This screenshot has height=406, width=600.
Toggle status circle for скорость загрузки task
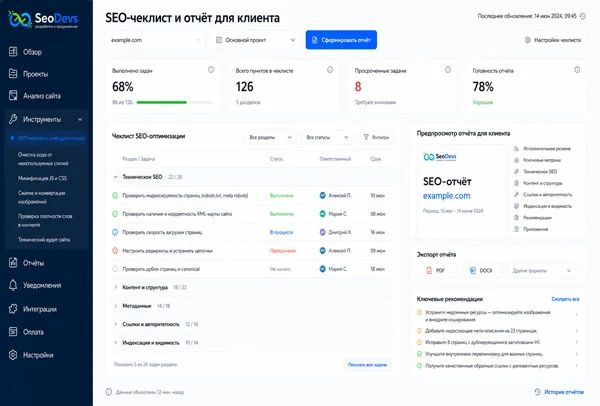click(x=115, y=232)
